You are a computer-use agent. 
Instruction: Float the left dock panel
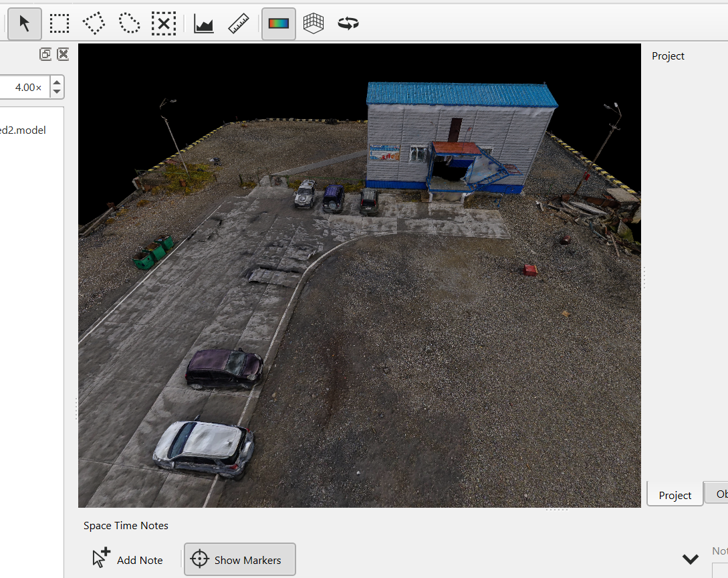pyautogui.click(x=45, y=55)
